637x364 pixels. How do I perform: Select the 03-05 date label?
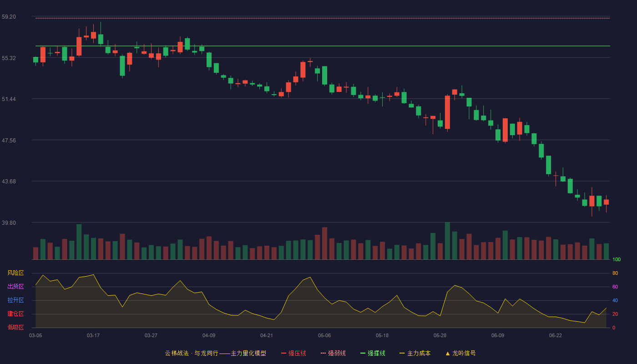tap(35, 335)
